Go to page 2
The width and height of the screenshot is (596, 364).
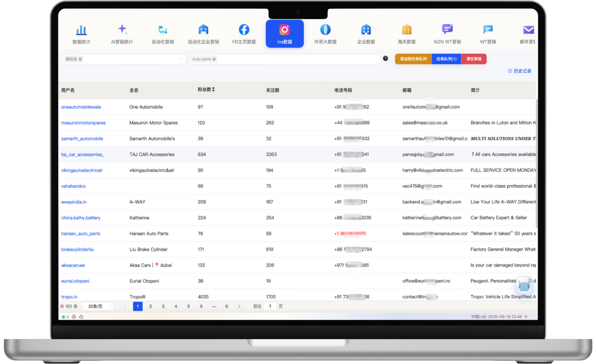[x=151, y=307]
